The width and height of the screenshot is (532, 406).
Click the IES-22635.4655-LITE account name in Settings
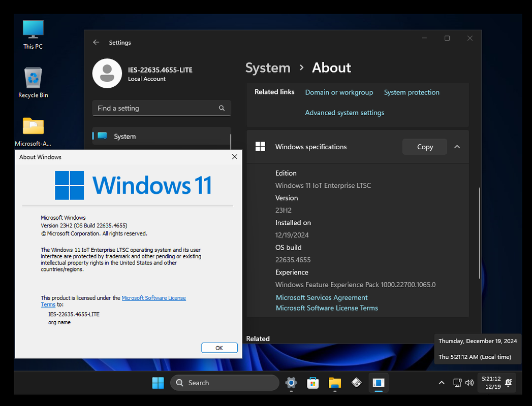click(x=160, y=70)
